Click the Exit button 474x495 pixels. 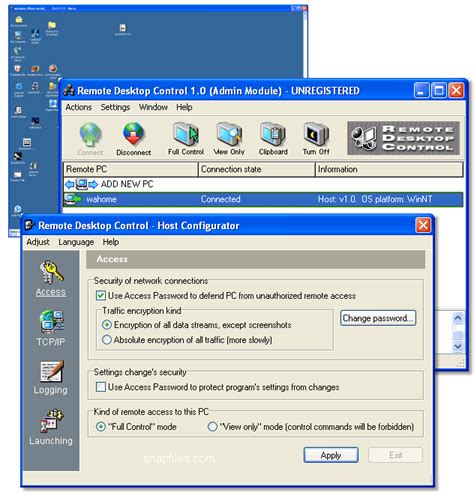[x=395, y=455]
